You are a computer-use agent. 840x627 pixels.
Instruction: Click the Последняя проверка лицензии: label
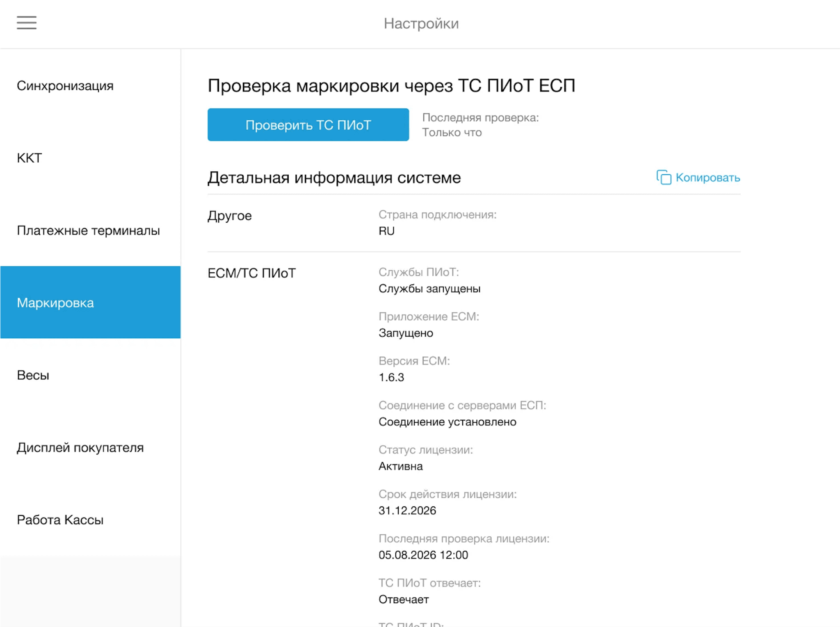(464, 538)
